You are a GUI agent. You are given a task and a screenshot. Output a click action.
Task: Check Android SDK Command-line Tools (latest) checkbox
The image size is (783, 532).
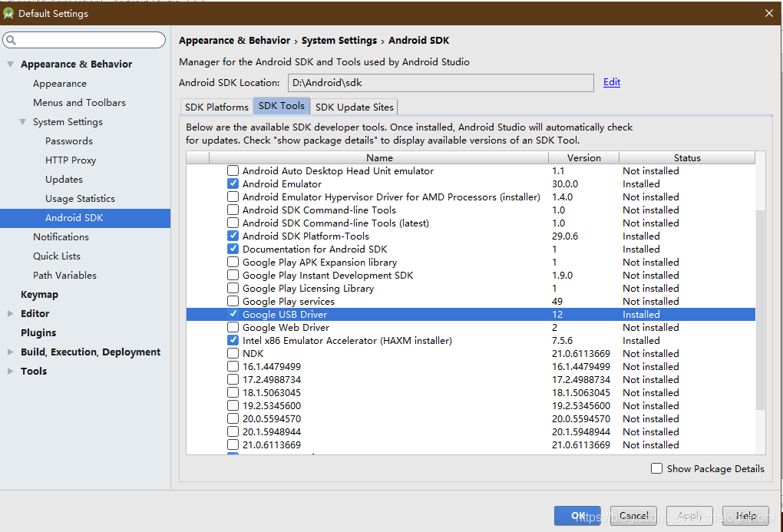(x=233, y=223)
